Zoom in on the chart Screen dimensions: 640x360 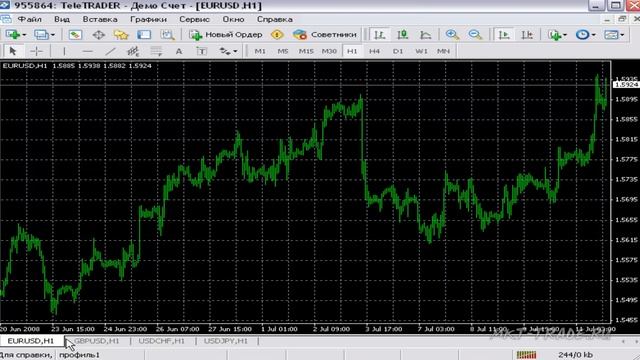[452, 35]
